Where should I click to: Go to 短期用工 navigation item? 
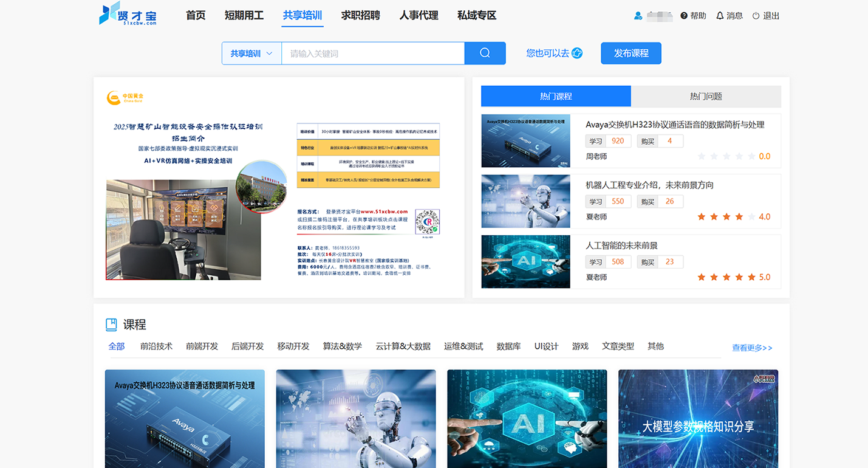point(244,16)
